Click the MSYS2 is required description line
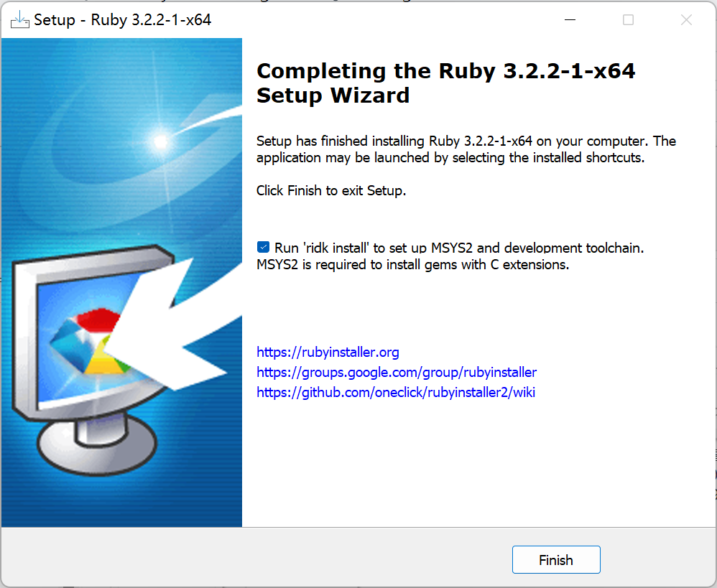 pos(413,264)
